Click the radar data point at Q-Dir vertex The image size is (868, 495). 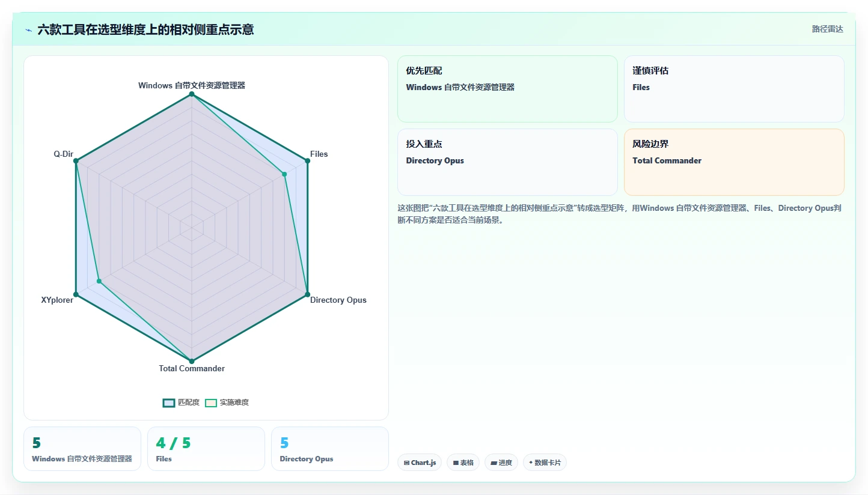pyautogui.click(x=76, y=161)
